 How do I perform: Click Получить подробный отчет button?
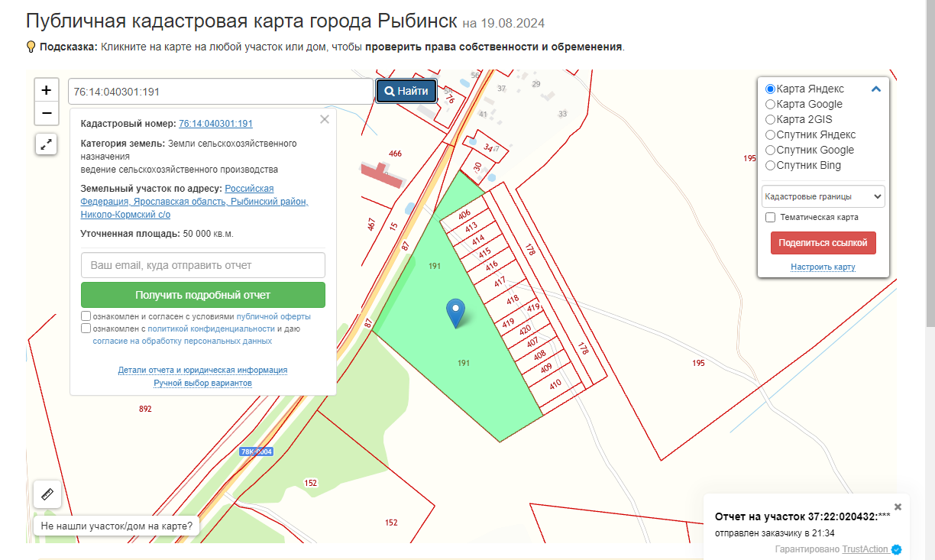203,295
